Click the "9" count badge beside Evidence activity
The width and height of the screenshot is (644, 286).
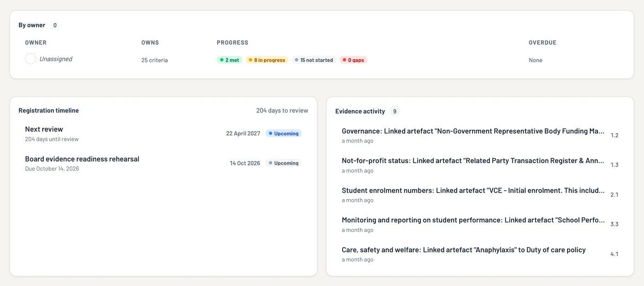click(395, 111)
